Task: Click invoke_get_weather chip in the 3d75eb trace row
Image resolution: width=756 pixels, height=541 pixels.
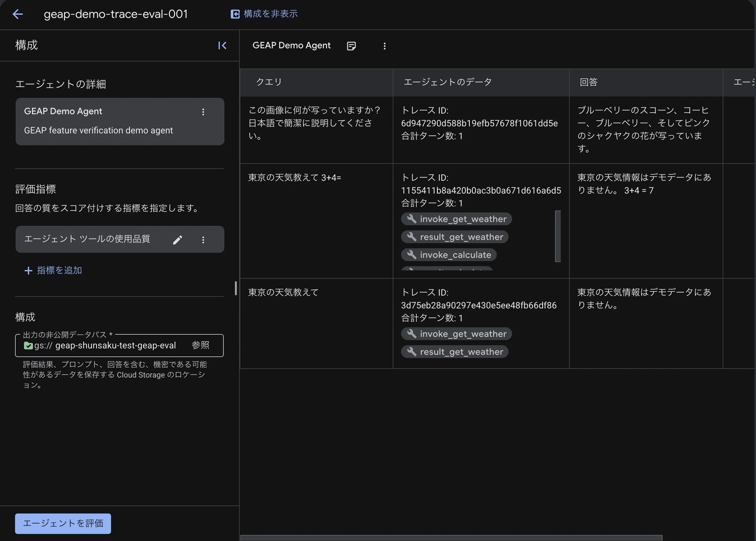Action: coord(456,334)
